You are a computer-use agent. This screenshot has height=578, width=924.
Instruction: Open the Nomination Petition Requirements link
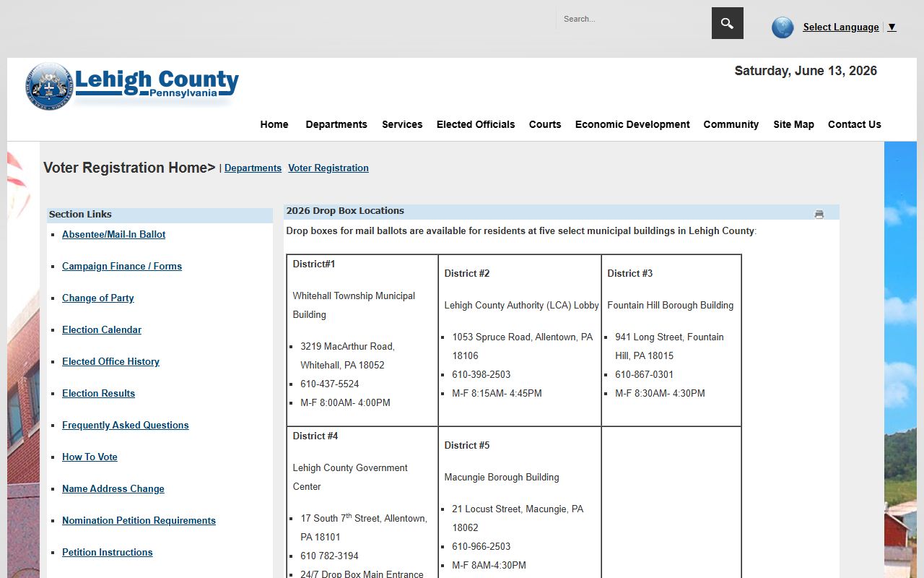click(139, 520)
